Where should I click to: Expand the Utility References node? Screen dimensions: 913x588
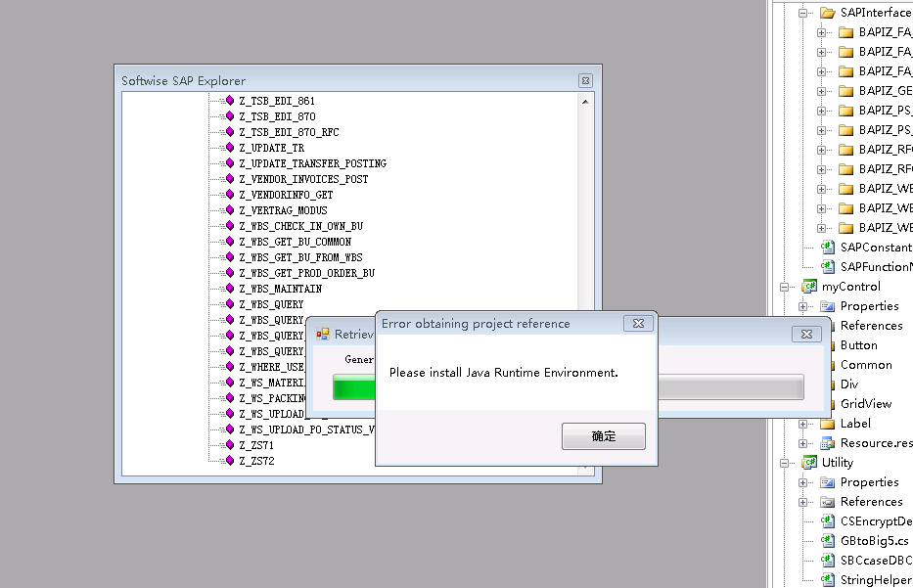point(803,502)
